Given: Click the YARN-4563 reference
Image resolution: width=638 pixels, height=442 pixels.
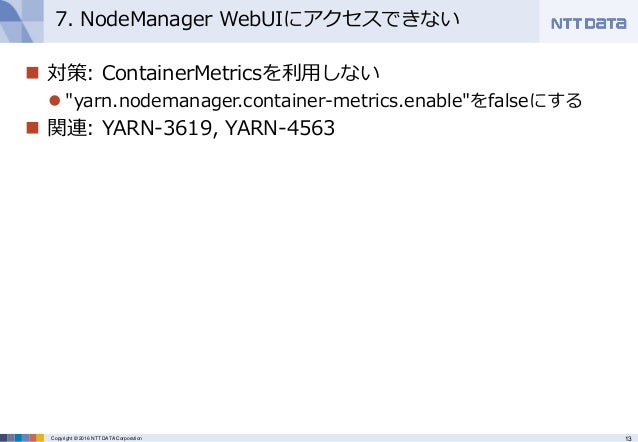Looking at the screenshot, I should coord(280,128).
